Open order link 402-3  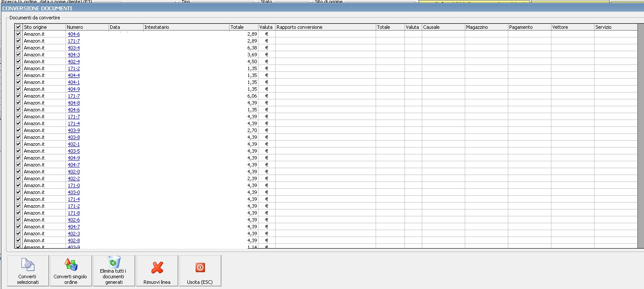click(74, 234)
